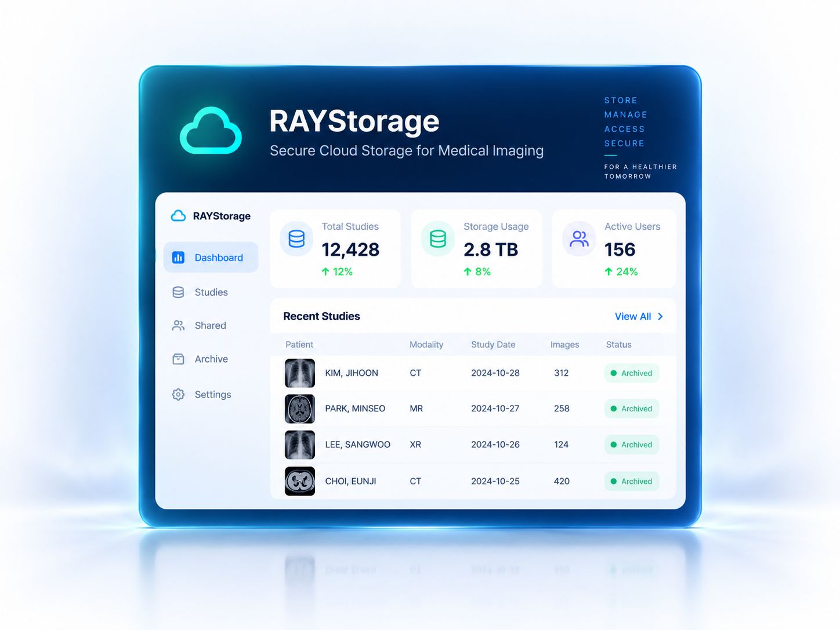Screen dimensions: 840x630
Task: Click the ACCESS tagline word
Action: [x=624, y=129]
